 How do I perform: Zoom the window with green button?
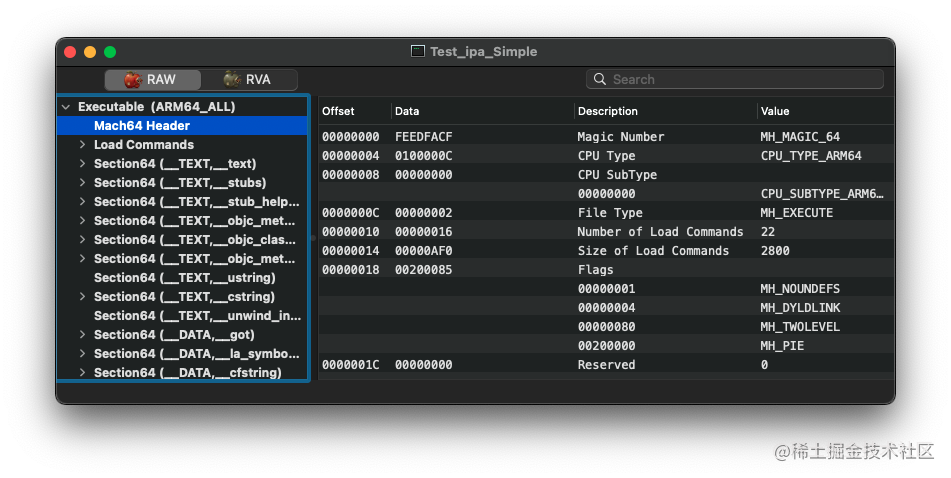(x=110, y=52)
